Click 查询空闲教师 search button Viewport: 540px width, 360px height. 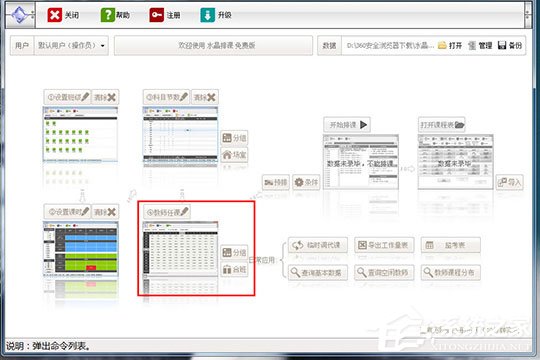[384, 272]
